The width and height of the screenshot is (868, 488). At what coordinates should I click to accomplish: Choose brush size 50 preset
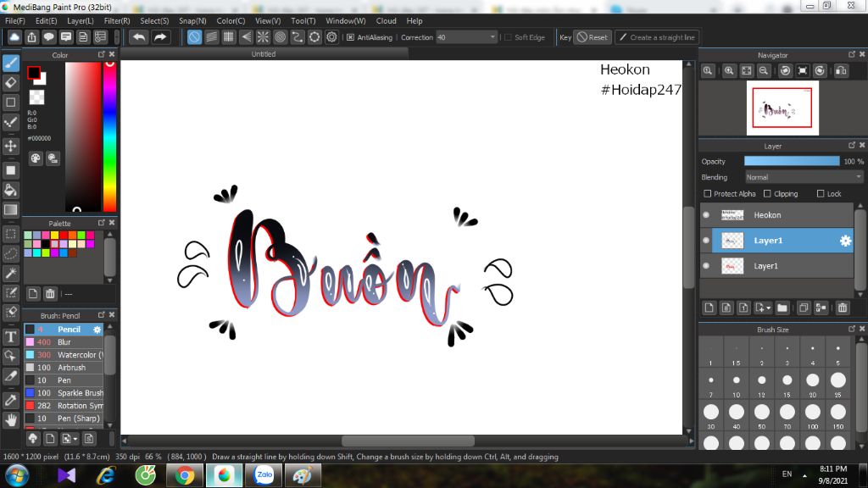pos(762,415)
